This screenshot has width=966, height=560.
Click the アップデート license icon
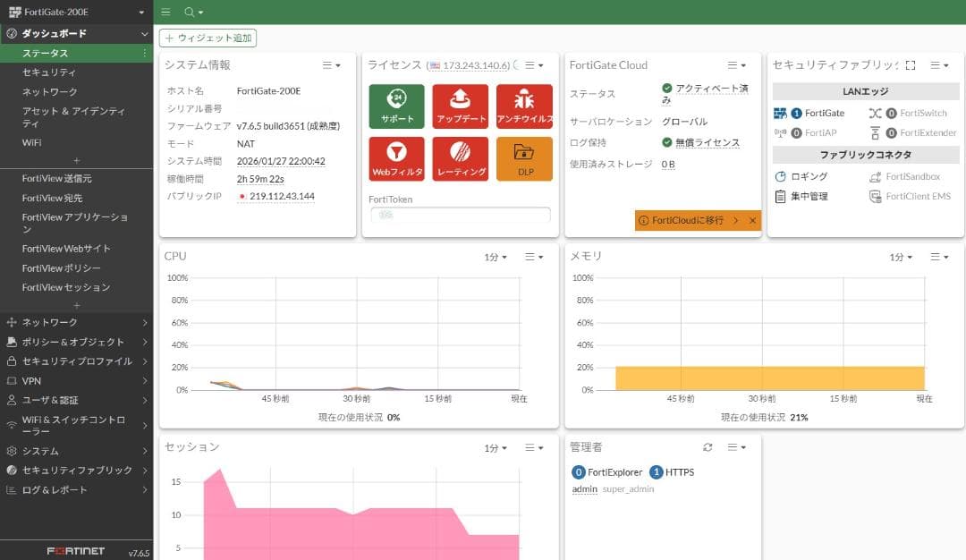(x=460, y=106)
